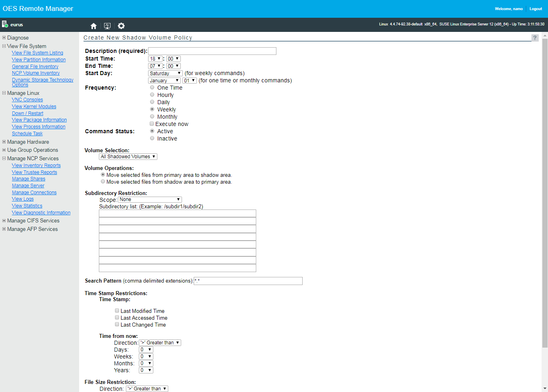Screen dimensions: 548x392
Task: Click the Logout link
Action: (535, 9)
